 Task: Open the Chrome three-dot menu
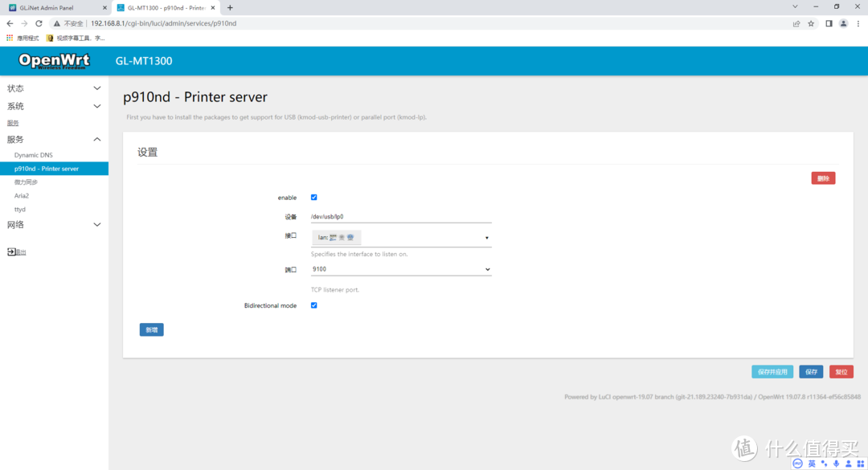[858, 23]
